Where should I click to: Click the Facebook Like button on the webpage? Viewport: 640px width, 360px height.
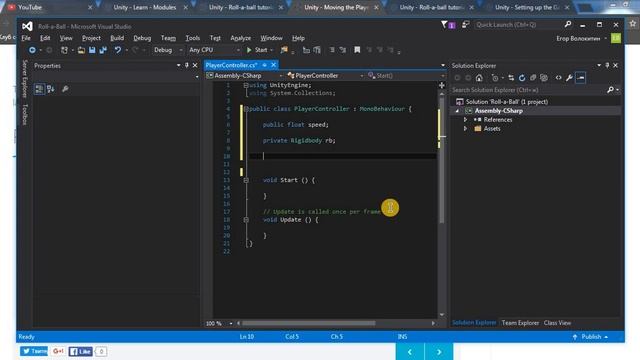point(80,351)
